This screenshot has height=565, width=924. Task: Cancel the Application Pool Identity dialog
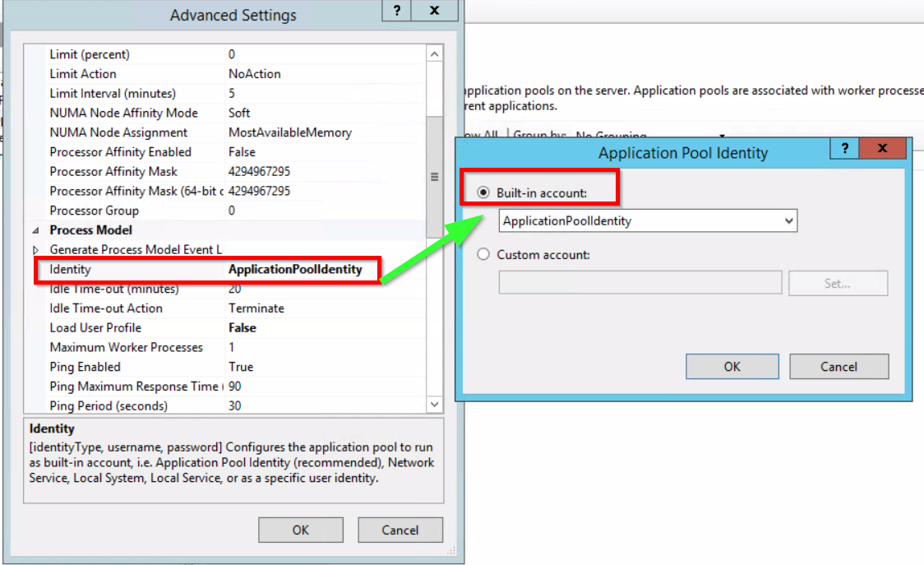[x=839, y=366]
